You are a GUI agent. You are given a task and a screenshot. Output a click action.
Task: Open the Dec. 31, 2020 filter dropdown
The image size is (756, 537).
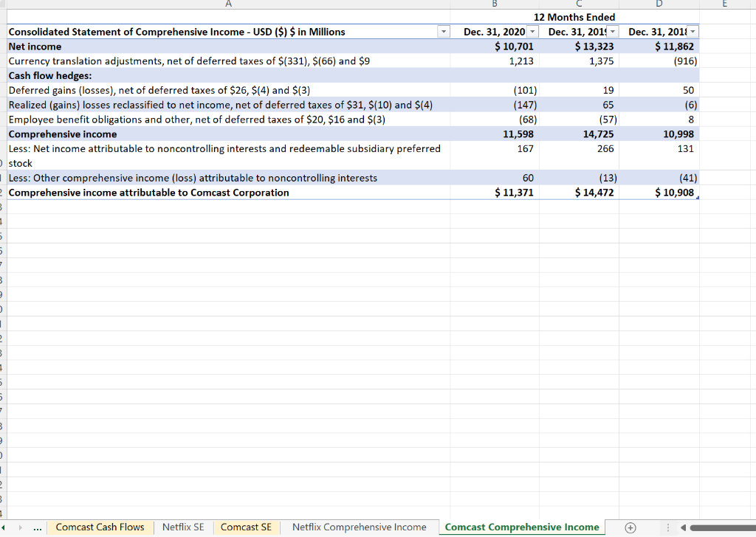[x=532, y=31]
